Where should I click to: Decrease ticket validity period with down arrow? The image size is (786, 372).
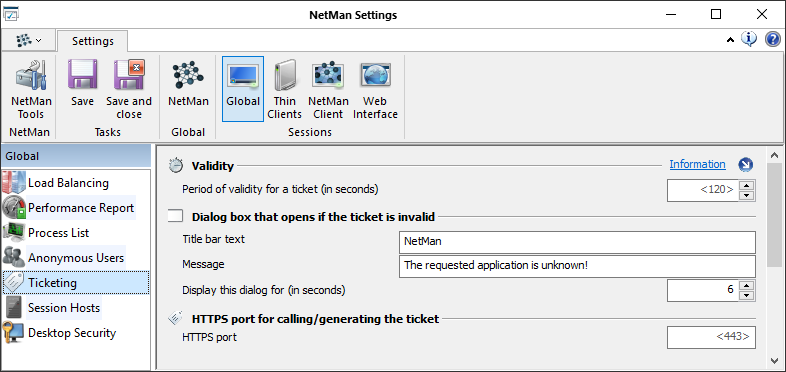click(x=747, y=196)
